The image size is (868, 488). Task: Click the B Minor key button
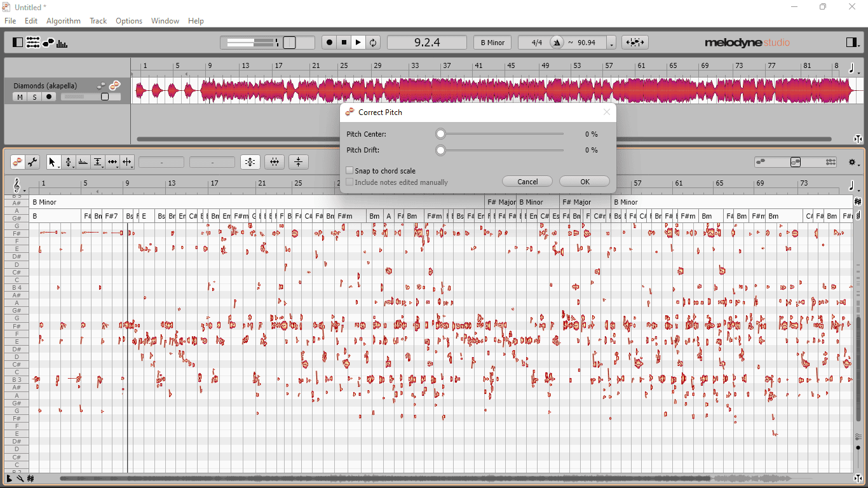tap(492, 43)
